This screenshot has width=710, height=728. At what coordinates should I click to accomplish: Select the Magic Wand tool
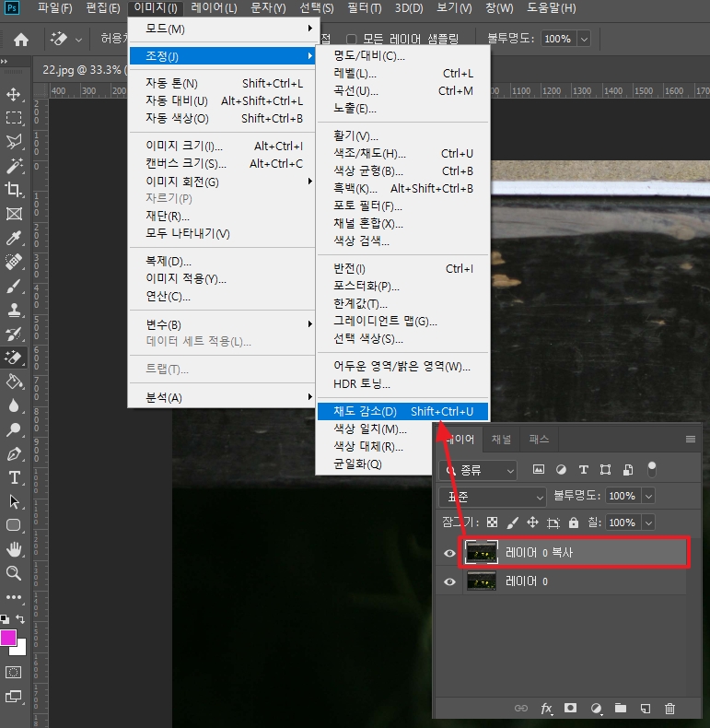point(14,166)
